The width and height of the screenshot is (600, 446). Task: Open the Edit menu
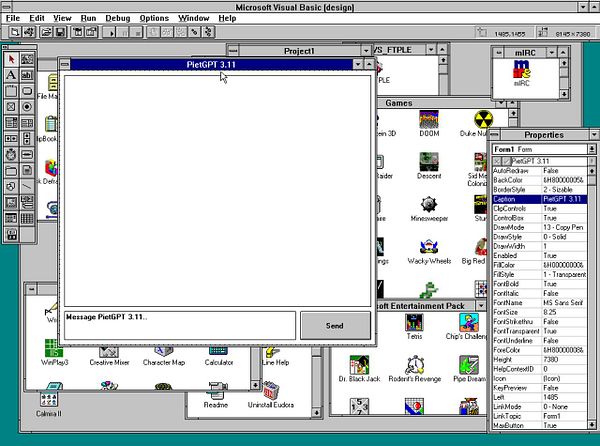37,18
